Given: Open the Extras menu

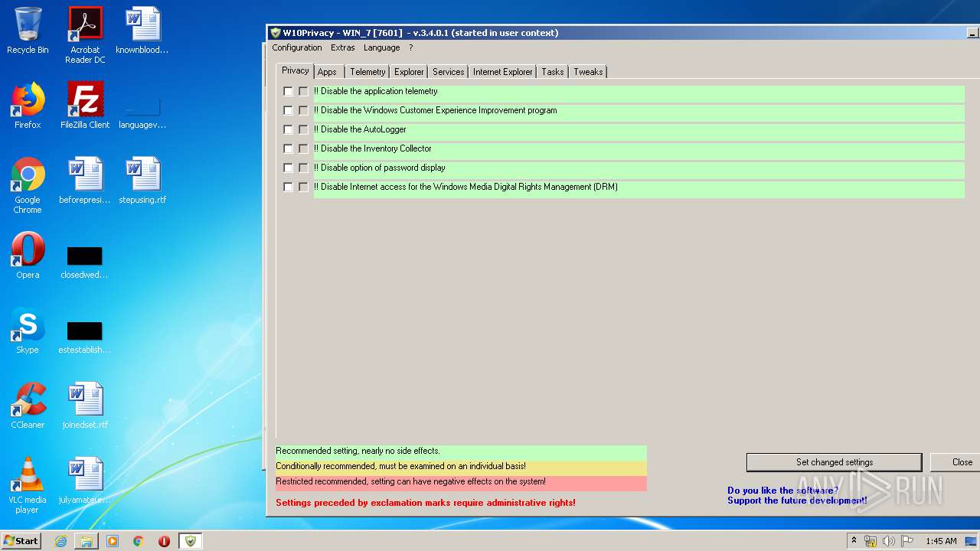Looking at the screenshot, I should (x=342, y=47).
